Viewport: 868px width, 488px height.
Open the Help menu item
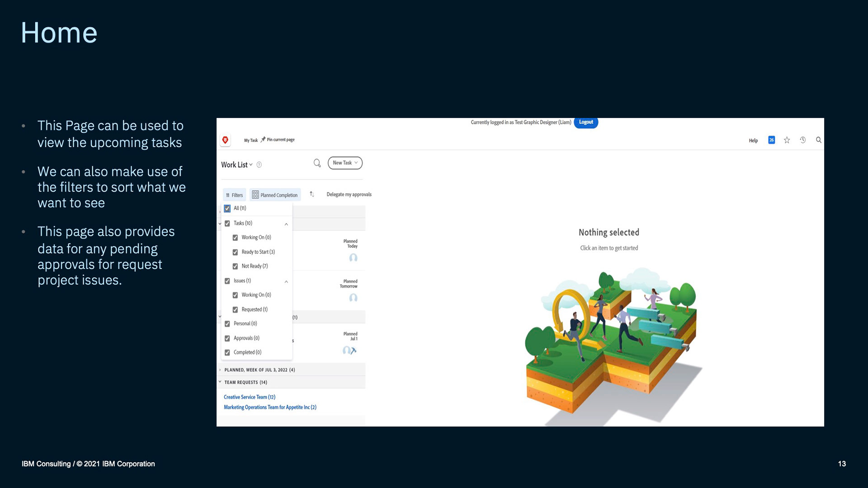[x=753, y=141]
